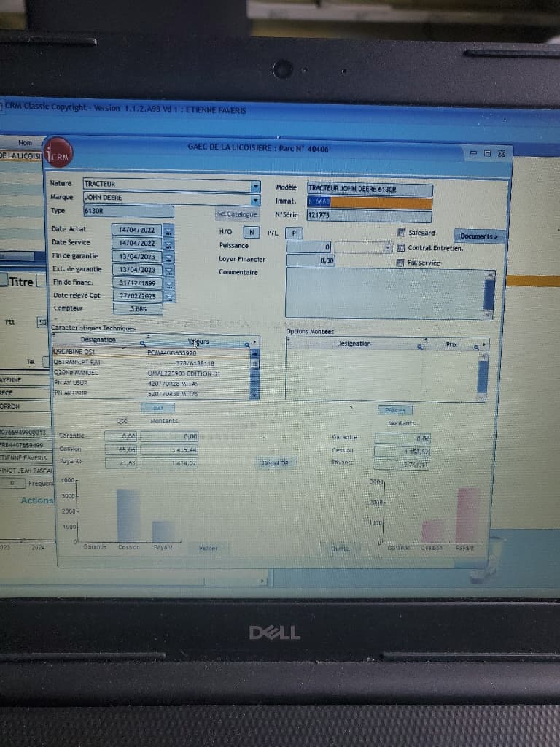Image resolution: width=560 pixels, height=747 pixels.
Task: Toggle the Contrat Entretien checkbox
Action: click(x=401, y=248)
